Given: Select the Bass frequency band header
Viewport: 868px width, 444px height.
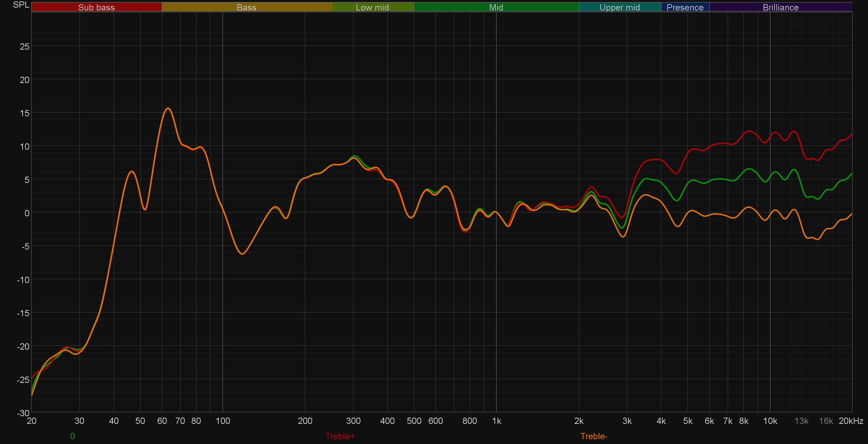Looking at the screenshot, I should (247, 7).
